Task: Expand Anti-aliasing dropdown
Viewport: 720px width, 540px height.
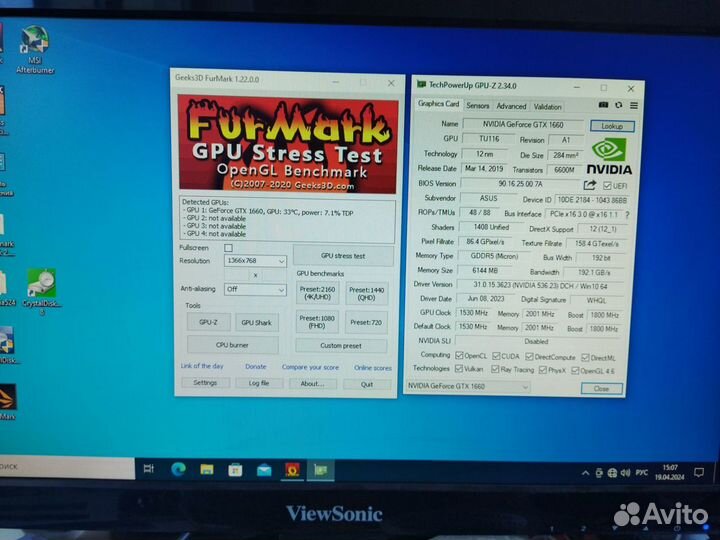Action: [x=255, y=289]
